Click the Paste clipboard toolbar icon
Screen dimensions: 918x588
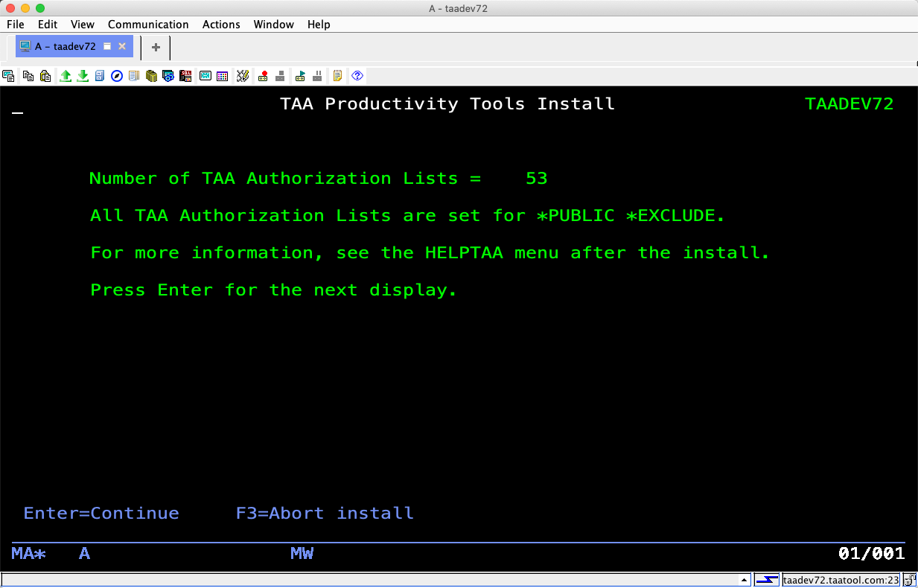tap(45, 76)
